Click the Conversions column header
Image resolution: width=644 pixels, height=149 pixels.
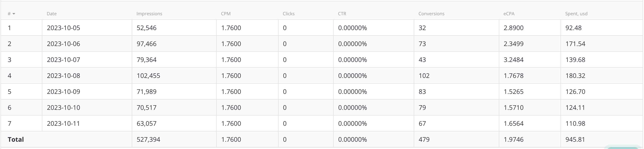(431, 14)
